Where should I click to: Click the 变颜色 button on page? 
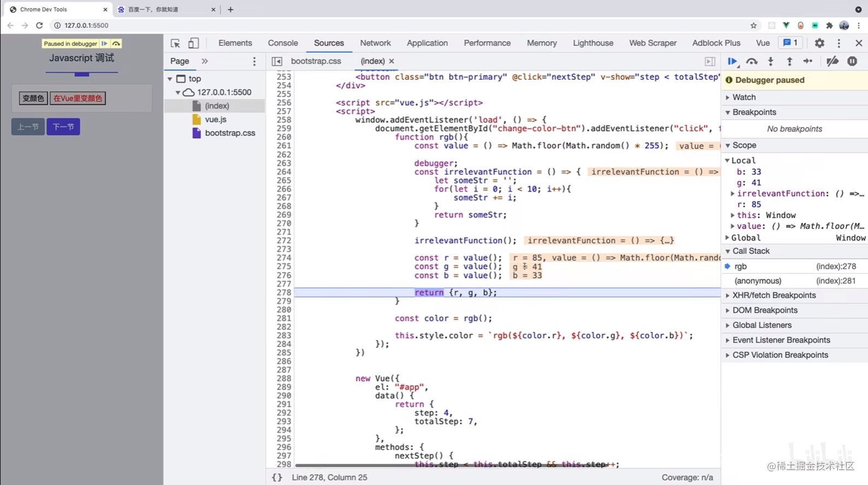click(33, 98)
